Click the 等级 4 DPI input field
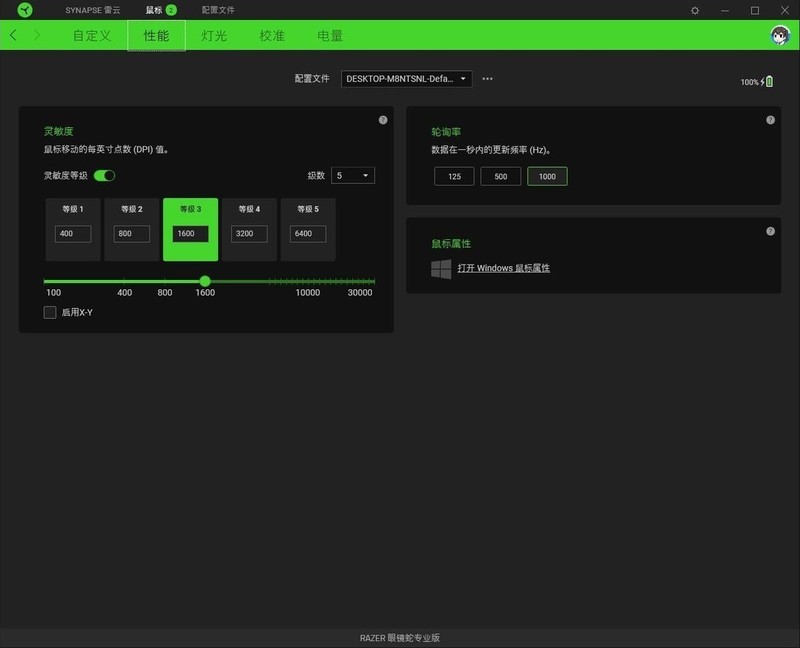Image resolution: width=800 pixels, height=648 pixels. tap(249, 233)
